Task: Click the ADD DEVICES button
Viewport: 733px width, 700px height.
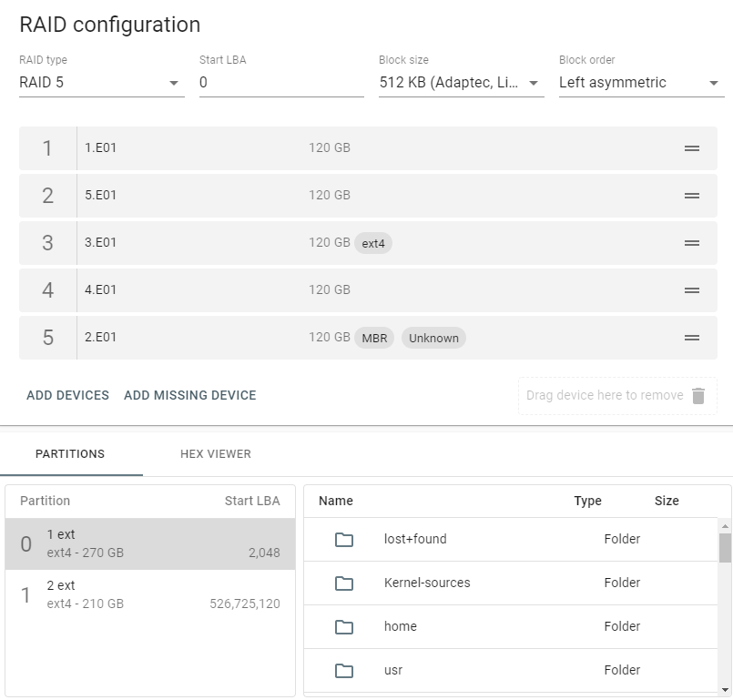Action: click(67, 395)
